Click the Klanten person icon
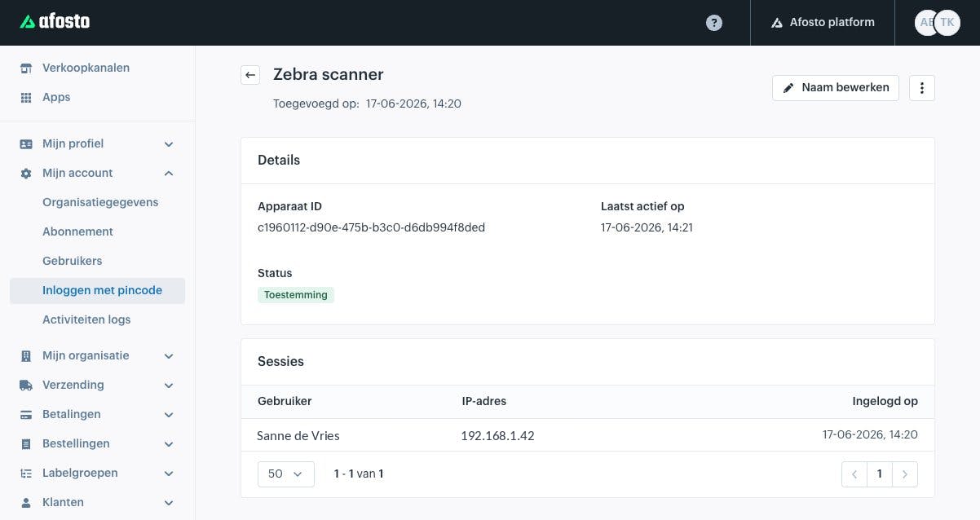 click(26, 502)
